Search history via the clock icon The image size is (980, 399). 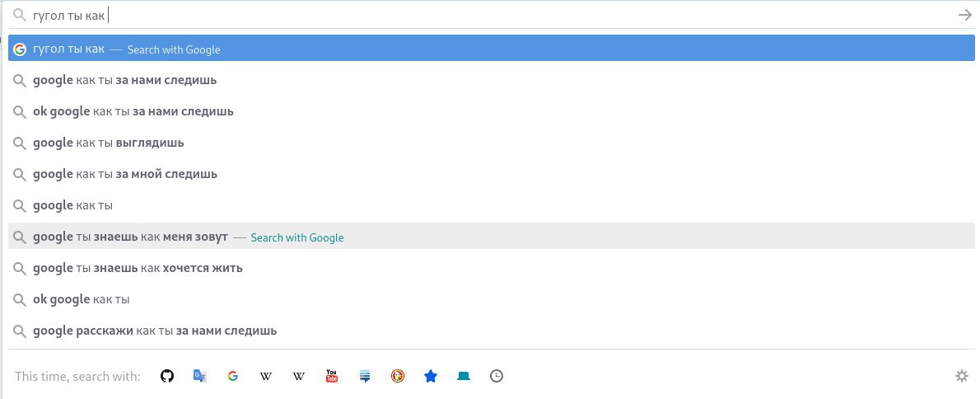click(x=497, y=376)
